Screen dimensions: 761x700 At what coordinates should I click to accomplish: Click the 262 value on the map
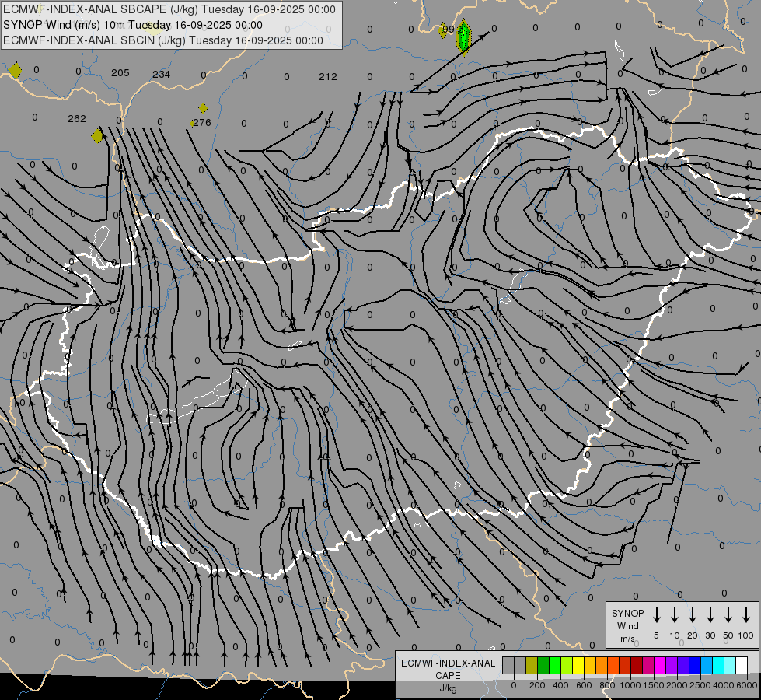pyautogui.click(x=77, y=118)
